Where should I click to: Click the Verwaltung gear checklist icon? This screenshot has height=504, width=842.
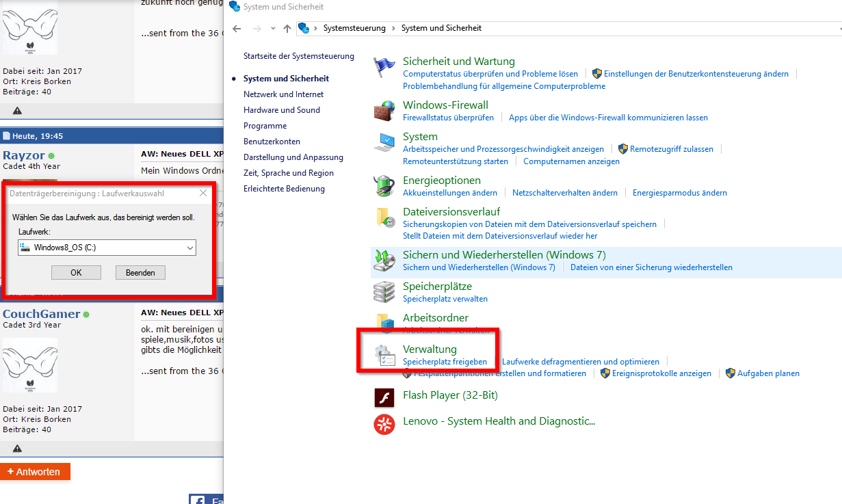[384, 355]
